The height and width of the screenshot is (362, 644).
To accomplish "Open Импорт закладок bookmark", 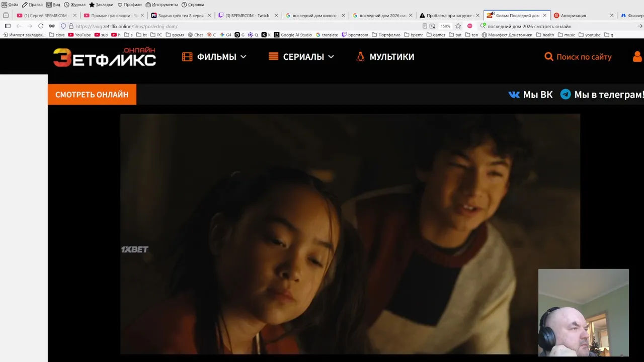I will click(24, 35).
